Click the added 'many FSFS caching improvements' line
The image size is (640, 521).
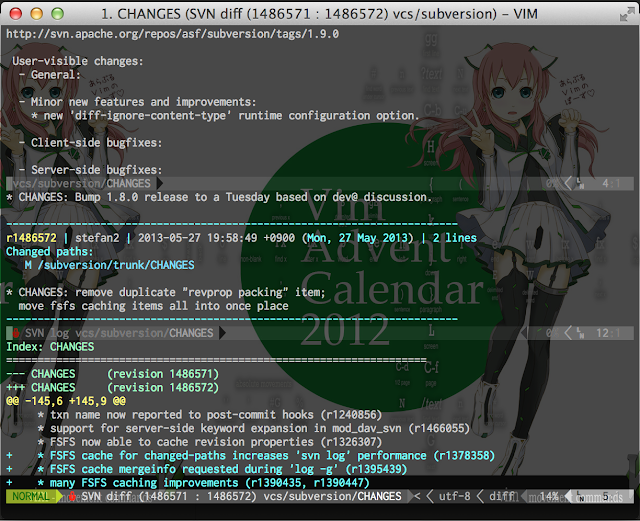pos(188,483)
